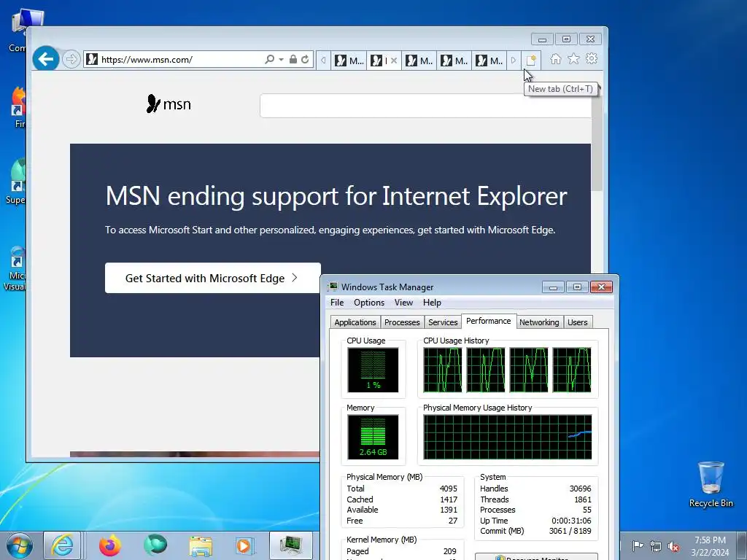Click the MSN search input box
747x560 pixels.
(x=425, y=106)
